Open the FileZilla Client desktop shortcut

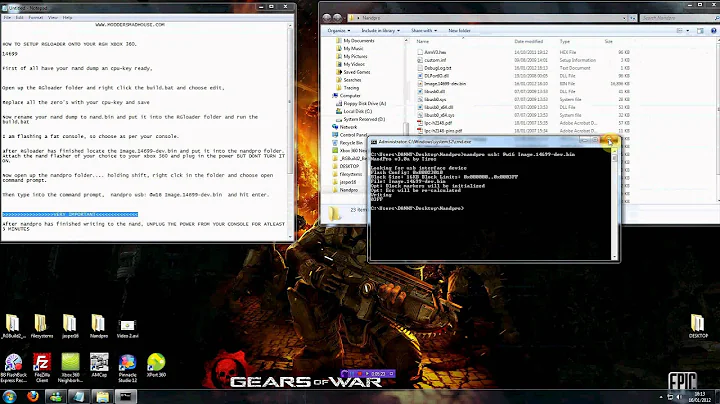42,368
